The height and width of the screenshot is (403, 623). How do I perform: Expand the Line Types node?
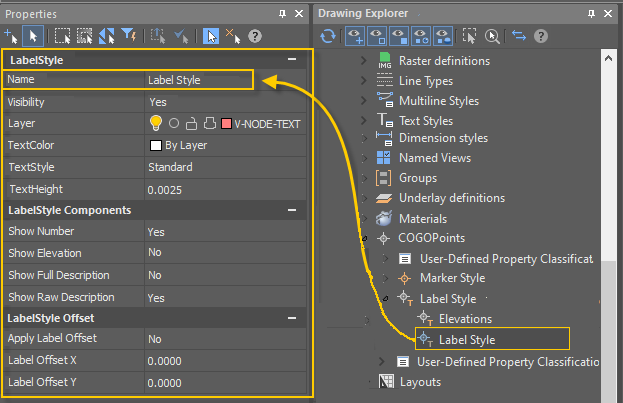tap(364, 80)
